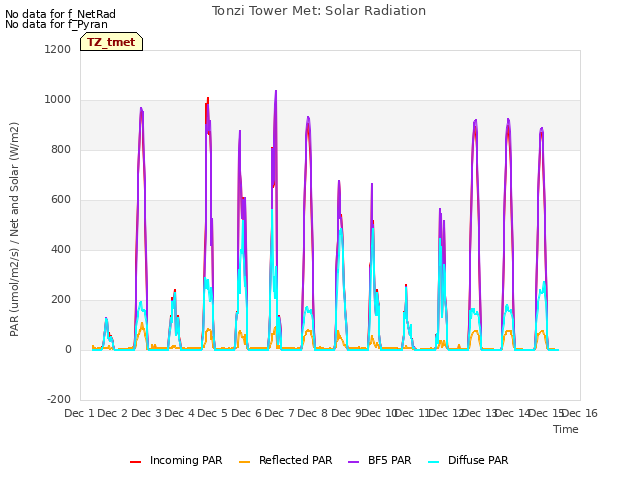Screen dimensions: 640x480
Task: Click the 600 y-axis tick label
Action: 61,200
